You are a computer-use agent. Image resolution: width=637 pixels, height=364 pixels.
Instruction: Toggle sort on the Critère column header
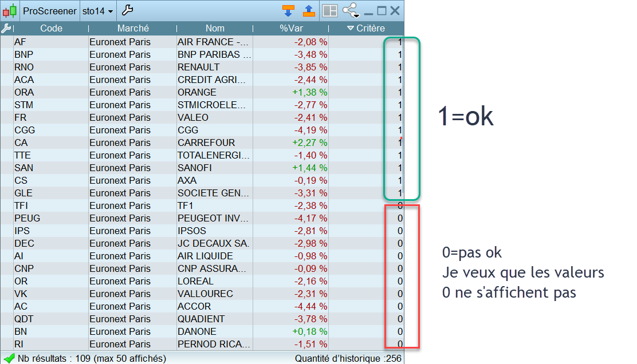[x=366, y=29]
